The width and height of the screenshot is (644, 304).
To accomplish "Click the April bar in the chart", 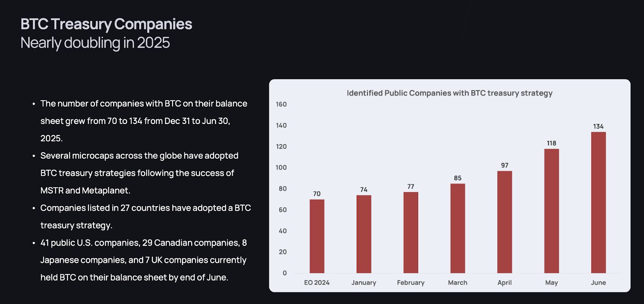I will coord(505,222).
